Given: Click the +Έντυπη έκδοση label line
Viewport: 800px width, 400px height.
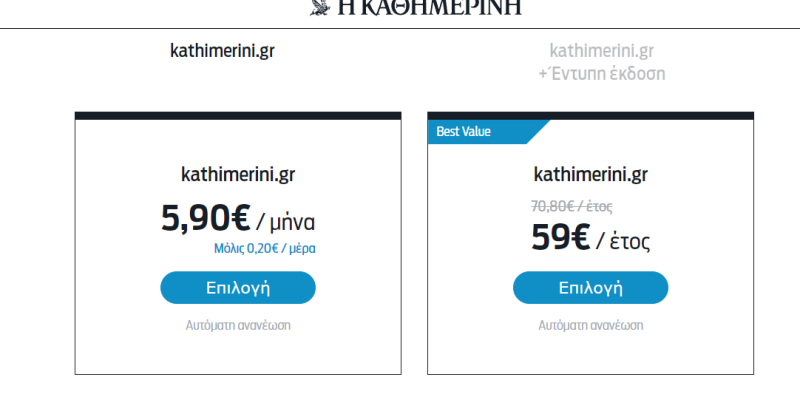Looking at the screenshot, I should coord(601,73).
